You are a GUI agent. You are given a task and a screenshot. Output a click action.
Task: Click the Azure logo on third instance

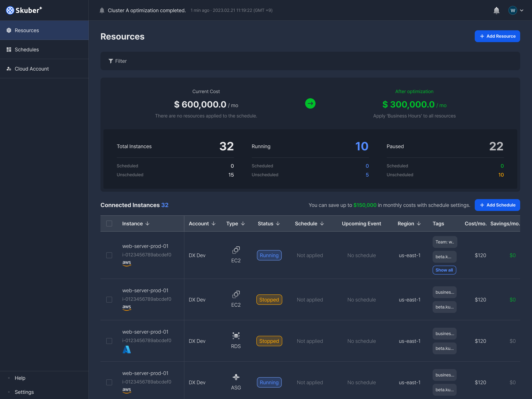[127, 349]
